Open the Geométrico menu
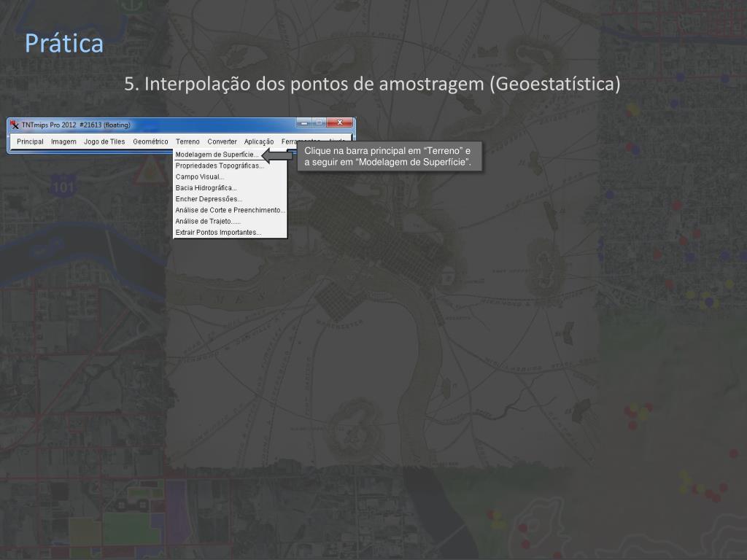 150,141
